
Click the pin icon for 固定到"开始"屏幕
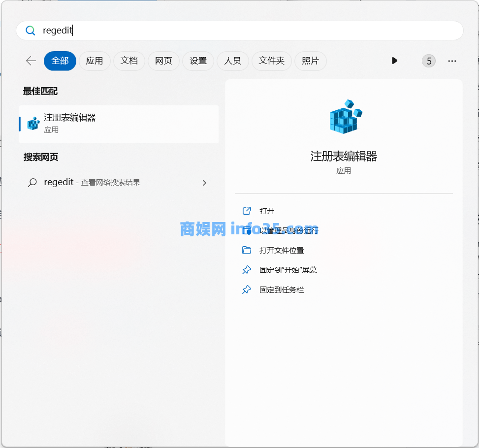click(247, 270)
